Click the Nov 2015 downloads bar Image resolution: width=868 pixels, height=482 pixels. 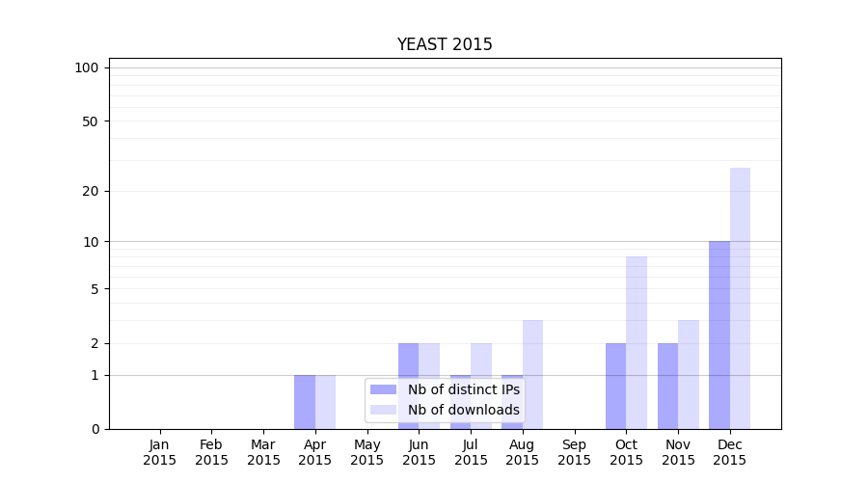point(689,374)
